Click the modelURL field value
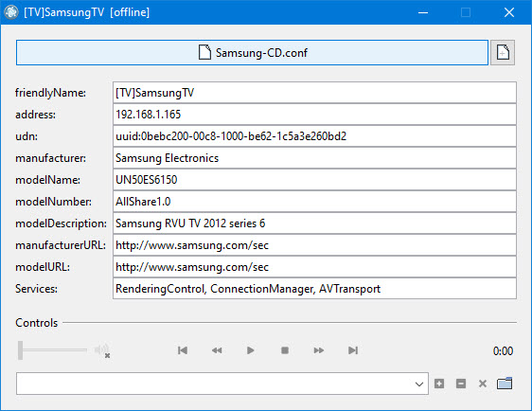This screenshot has height=411, width=532. [314, 267]
